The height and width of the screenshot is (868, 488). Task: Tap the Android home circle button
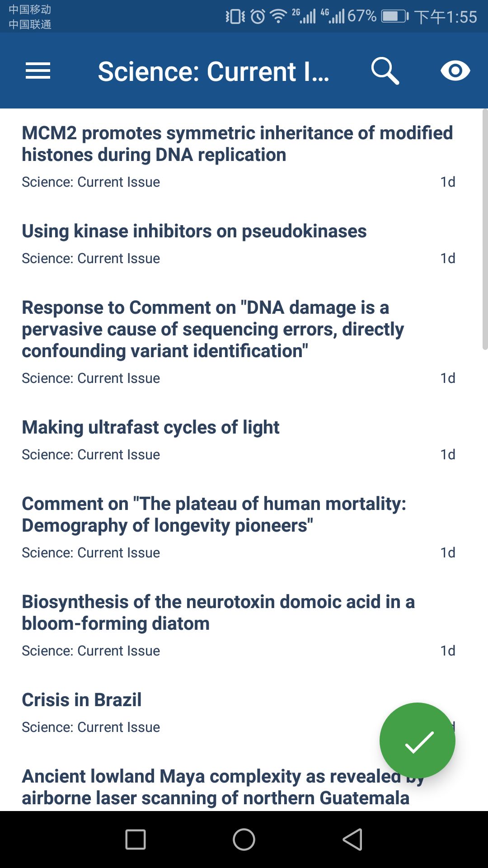click(x=244, y=840)
